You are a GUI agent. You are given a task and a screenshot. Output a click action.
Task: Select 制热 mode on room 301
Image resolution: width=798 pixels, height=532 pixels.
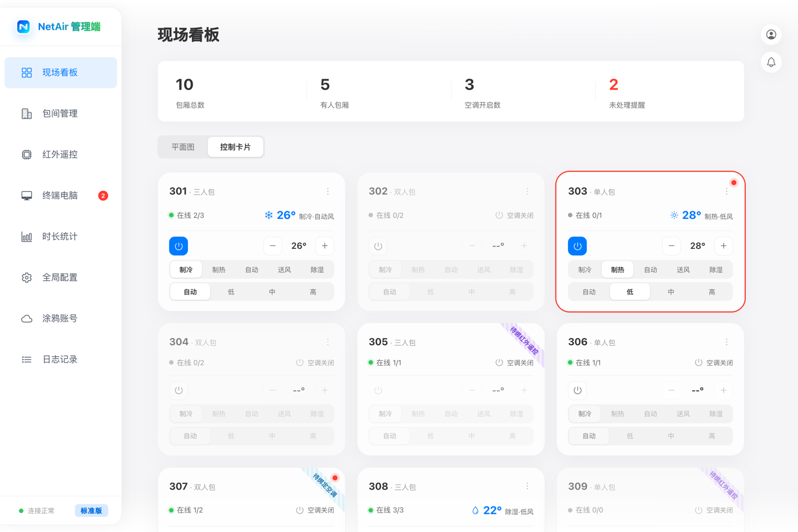pos(219,270)
